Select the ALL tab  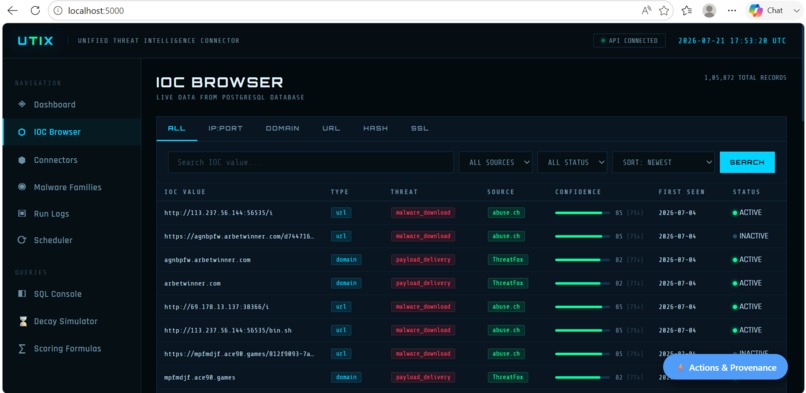(176, 128)
